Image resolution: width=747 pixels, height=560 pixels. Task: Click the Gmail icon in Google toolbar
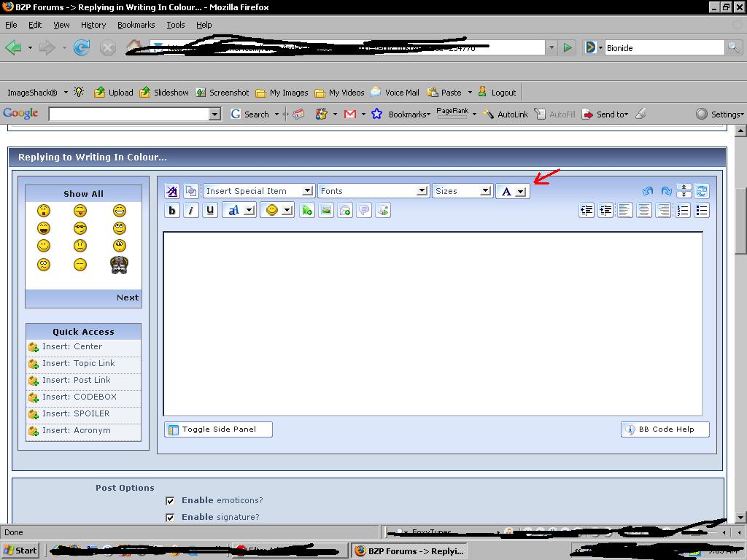pos(350,114)
